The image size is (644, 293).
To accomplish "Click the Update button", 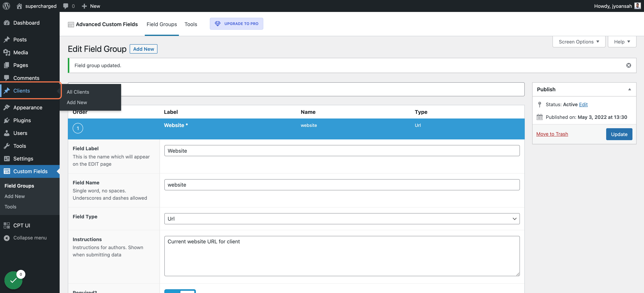I will pyautogui.click(x=619, y=134).
